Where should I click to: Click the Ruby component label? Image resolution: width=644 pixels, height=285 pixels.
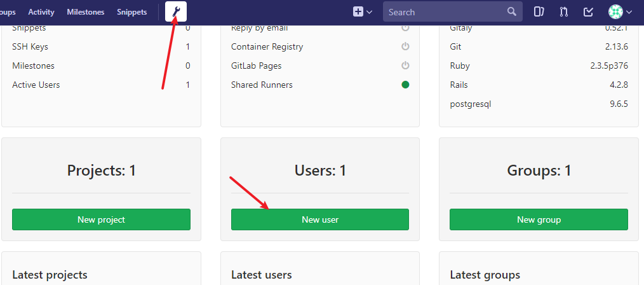[x=460, y=66]
